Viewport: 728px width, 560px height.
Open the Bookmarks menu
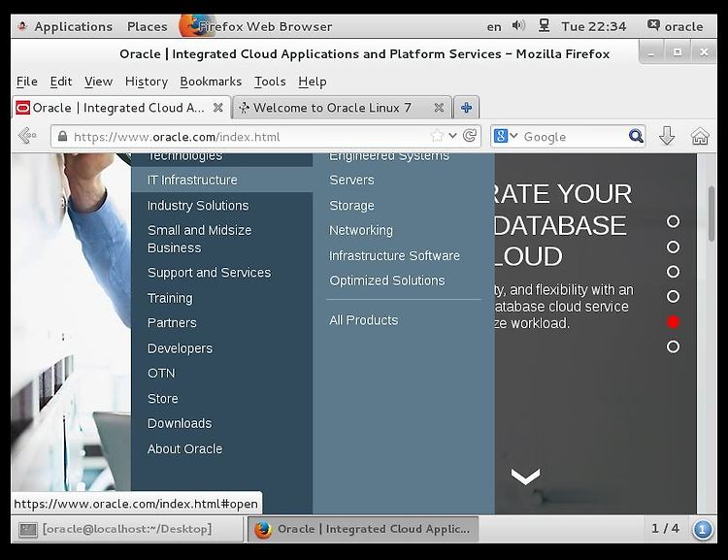[x=211, y=82]
